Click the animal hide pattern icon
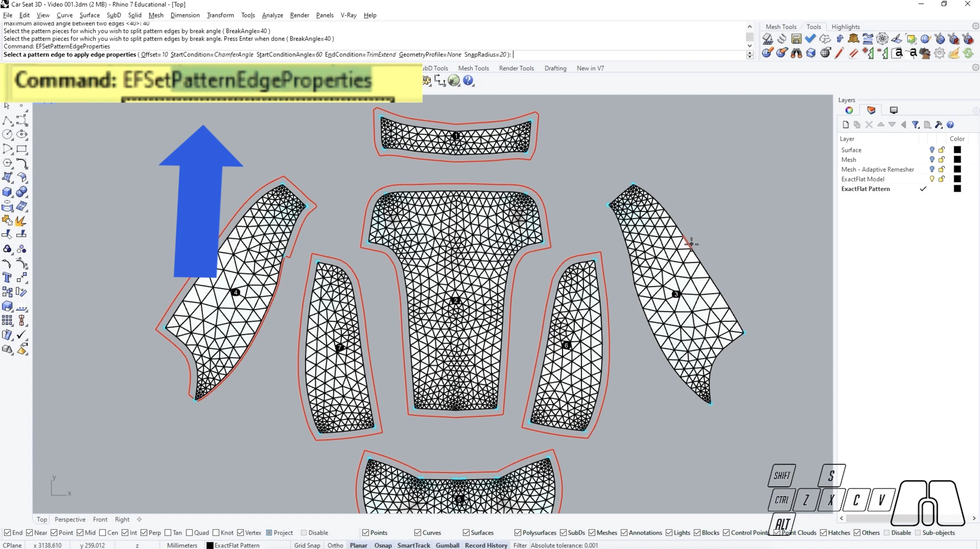 coord(853,38)
